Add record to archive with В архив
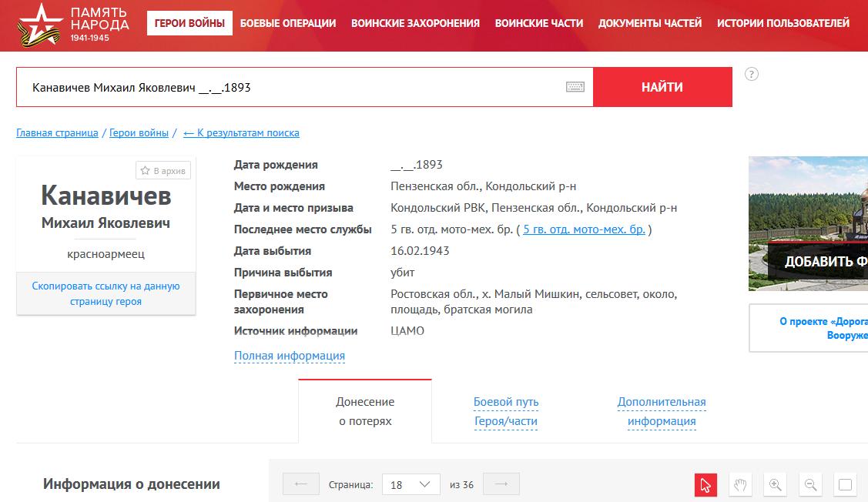Image resolution: width=868 pixels, height=502 pixels. (x=163, y=170)
